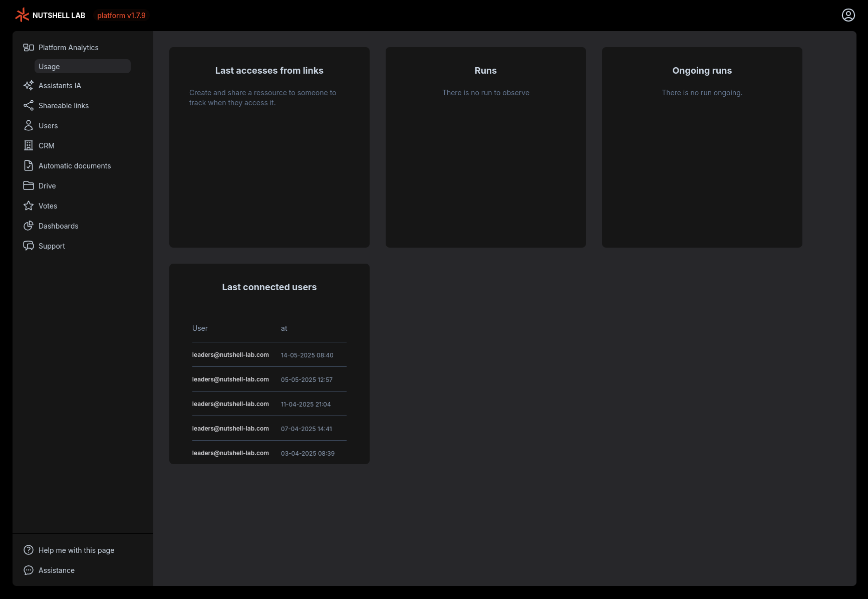Click the Users person icon
This screenshot has width=868, height=599.
tap(29, 126)
